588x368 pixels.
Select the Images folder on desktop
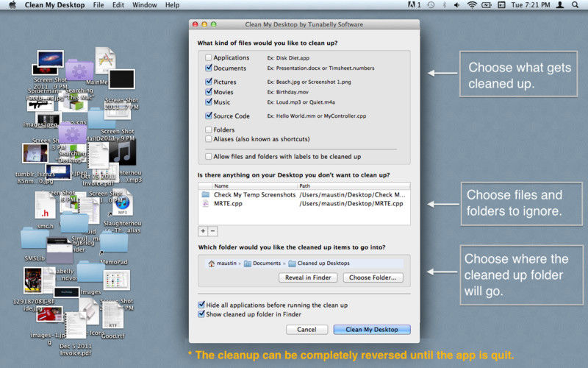coord(90,272)
